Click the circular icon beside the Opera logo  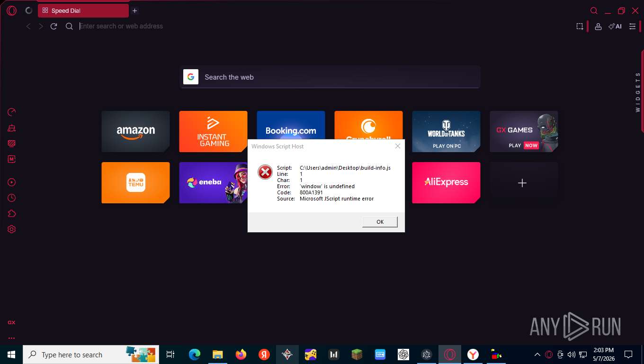tap(29, 10)
